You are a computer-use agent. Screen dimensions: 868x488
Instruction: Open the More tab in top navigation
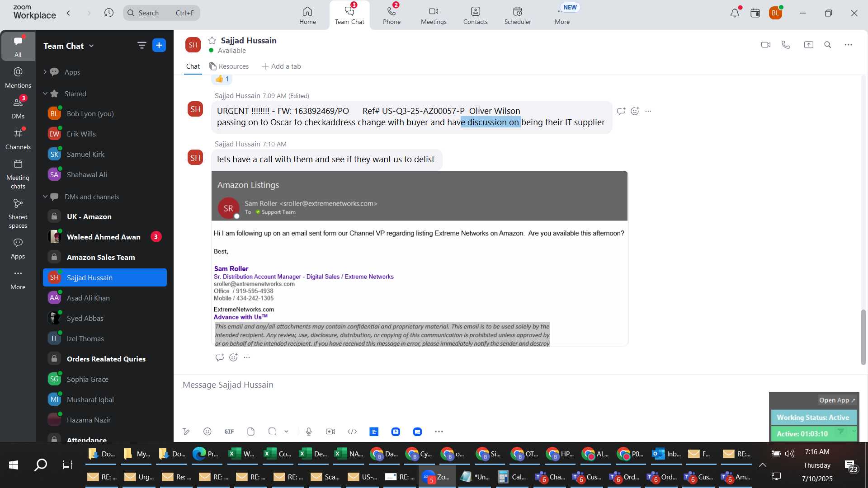[562, 15]
